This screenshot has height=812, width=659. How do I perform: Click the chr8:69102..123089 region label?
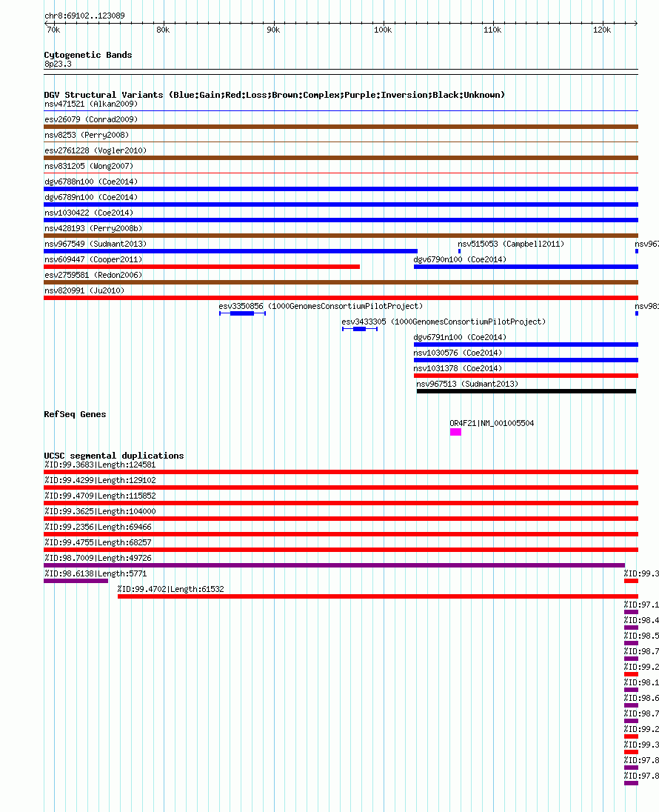[84, 16]
